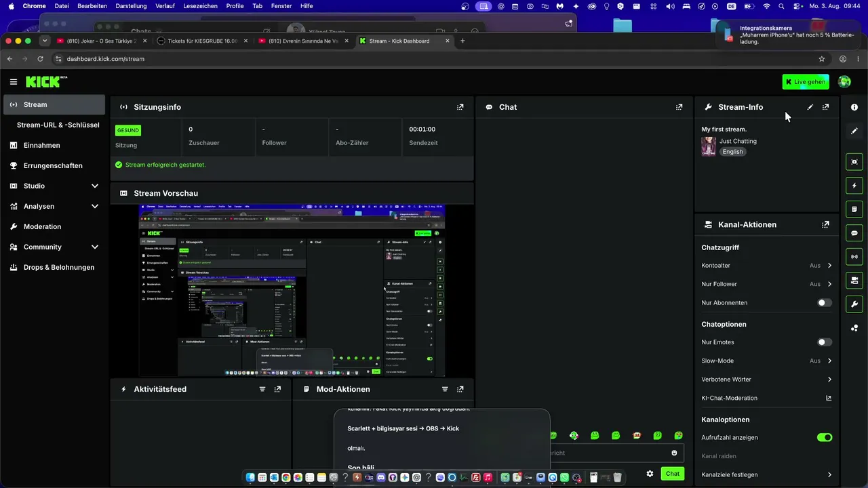
Task: Open Stream-URL & -Schlüssel page
Action: point(58,125)
